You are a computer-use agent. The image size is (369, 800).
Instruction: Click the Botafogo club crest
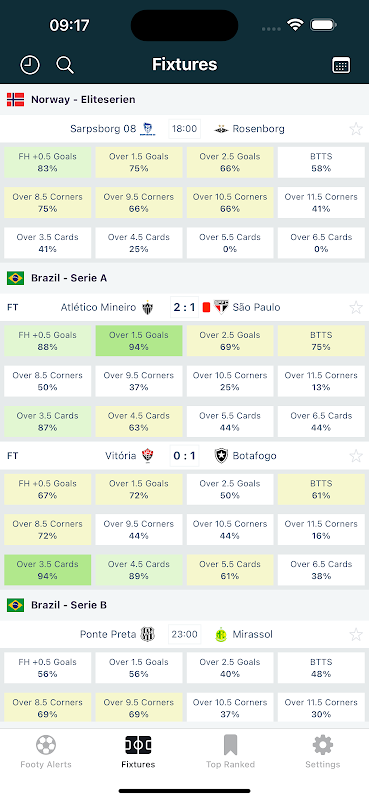pos(221,456)
